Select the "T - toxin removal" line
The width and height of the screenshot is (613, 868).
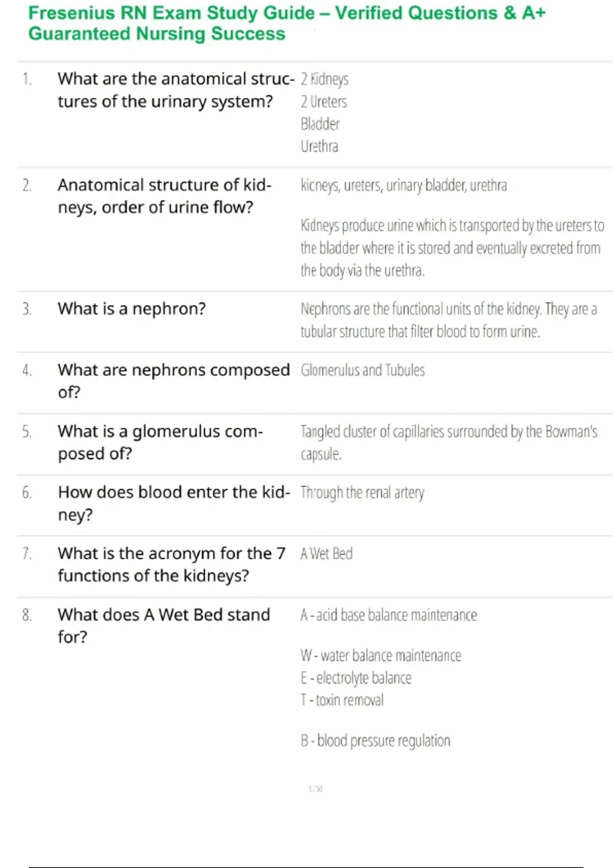[342, 700]
